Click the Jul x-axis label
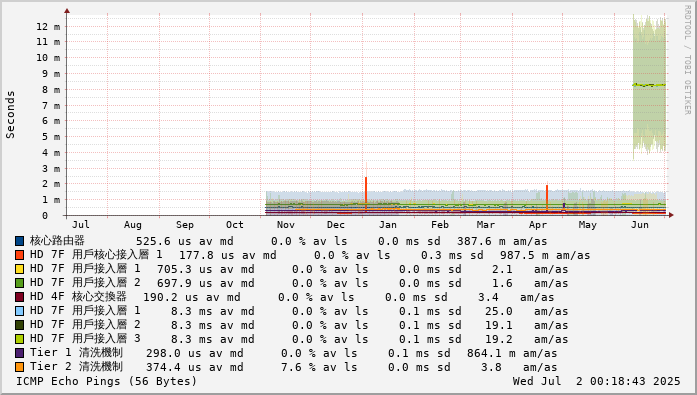This screenshot has height=395, width=697. [80, 225]
